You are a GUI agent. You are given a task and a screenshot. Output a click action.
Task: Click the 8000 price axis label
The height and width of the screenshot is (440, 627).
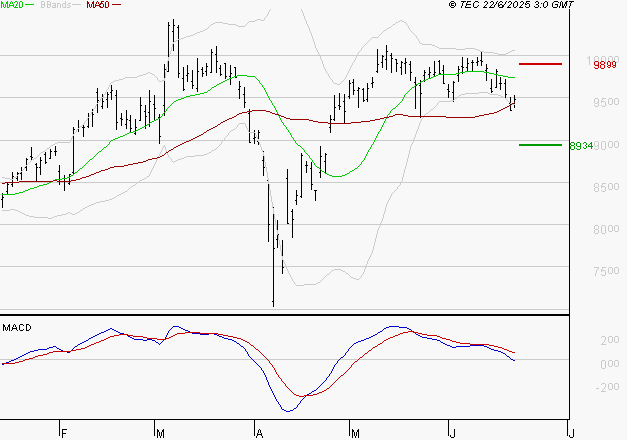[x=606, y=229]
